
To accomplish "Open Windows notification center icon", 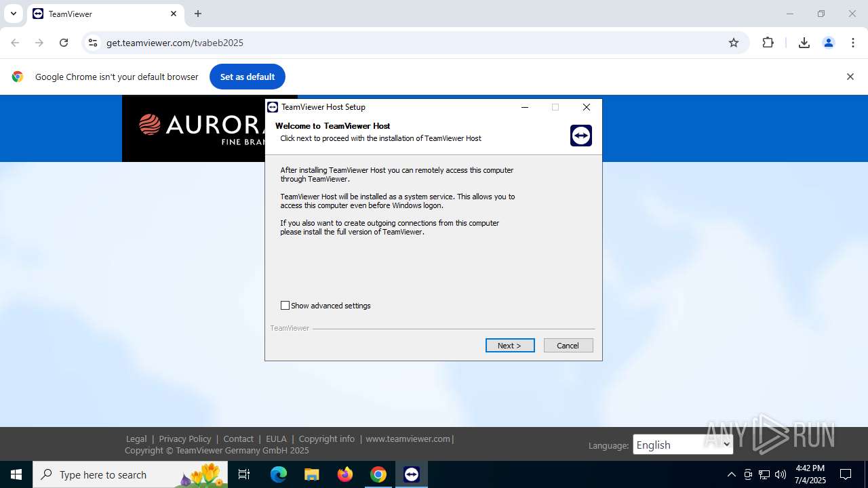I will (x=846, y=474).
